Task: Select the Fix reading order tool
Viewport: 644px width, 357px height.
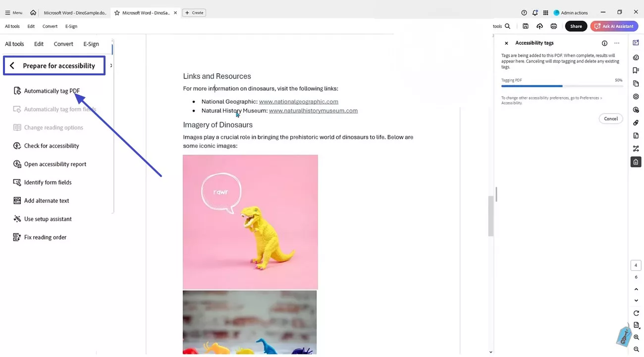Action: (x=45, y=237)
